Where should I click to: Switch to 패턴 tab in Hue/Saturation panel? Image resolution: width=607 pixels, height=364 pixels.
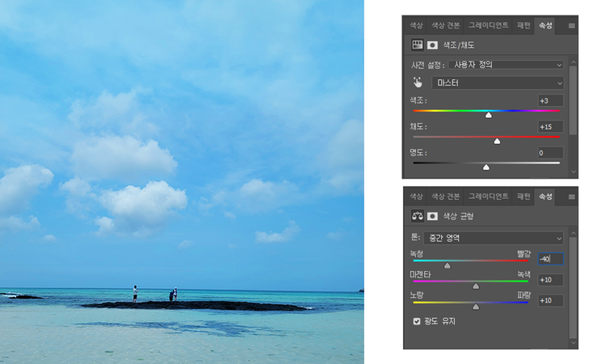tap(524, 26)
